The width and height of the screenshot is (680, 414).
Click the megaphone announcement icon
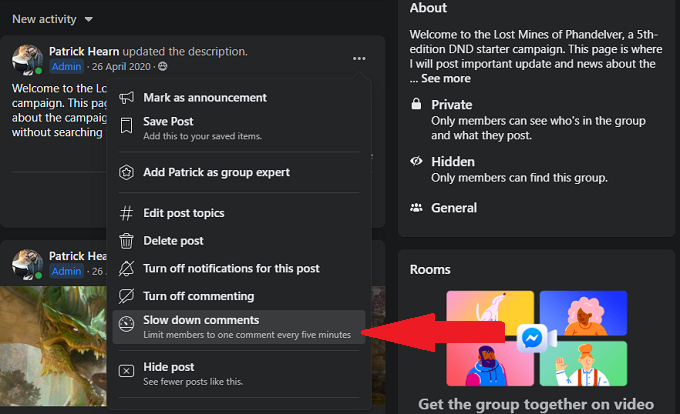tap(127, 98)
